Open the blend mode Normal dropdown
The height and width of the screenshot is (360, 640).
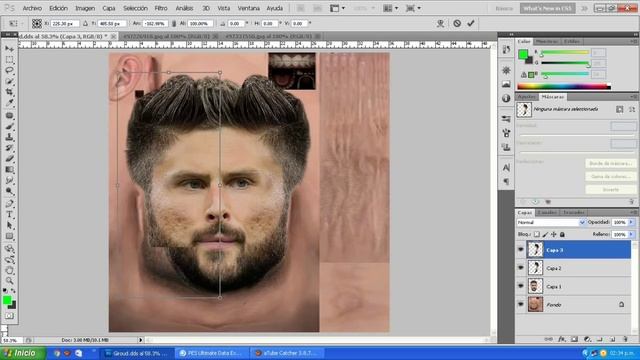click(x=551, y=222)
